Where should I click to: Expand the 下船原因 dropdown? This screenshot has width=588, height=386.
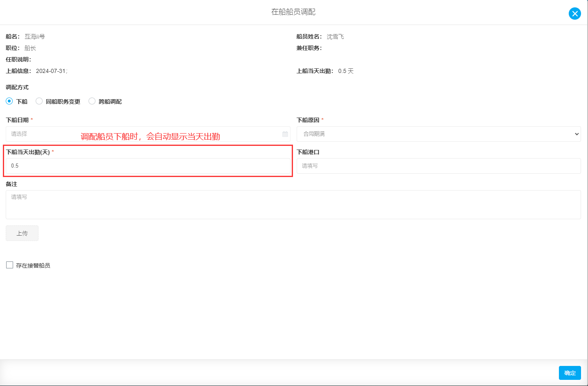pyautogui.click(x=438, y=134)
